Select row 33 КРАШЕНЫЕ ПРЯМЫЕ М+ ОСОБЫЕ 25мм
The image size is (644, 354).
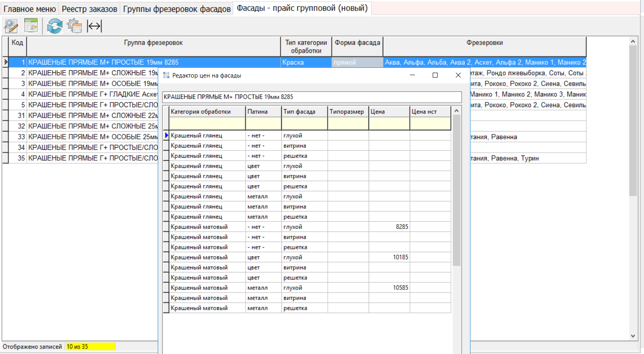92,137
